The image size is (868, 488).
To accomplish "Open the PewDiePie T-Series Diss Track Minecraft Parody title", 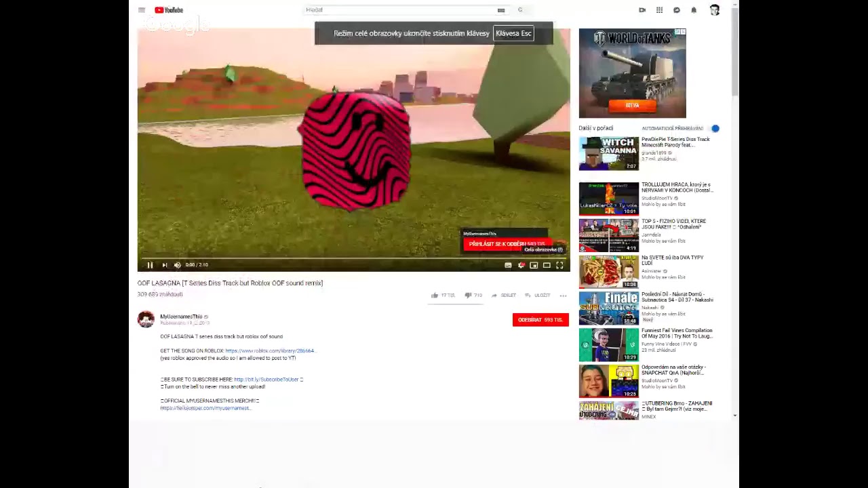I will (675, 142).
